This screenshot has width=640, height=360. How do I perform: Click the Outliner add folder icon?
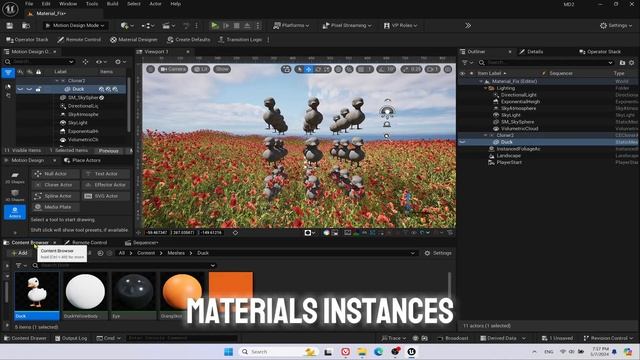pos(622,62)
